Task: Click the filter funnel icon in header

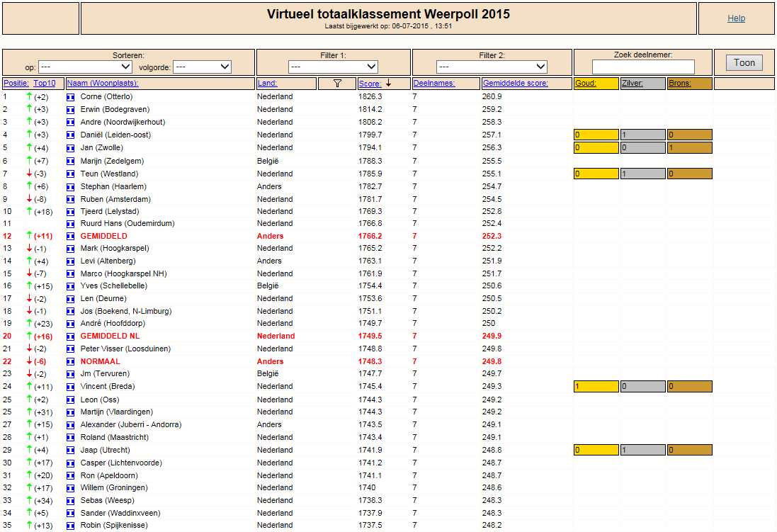Action: click(x=337, y=84)
